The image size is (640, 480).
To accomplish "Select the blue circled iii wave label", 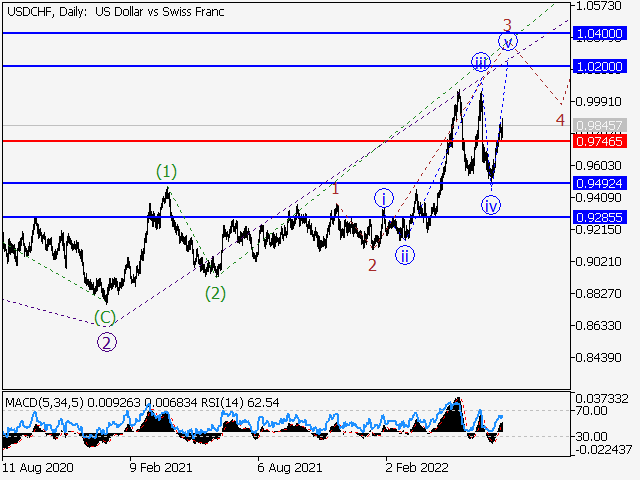I will (481, 62).
